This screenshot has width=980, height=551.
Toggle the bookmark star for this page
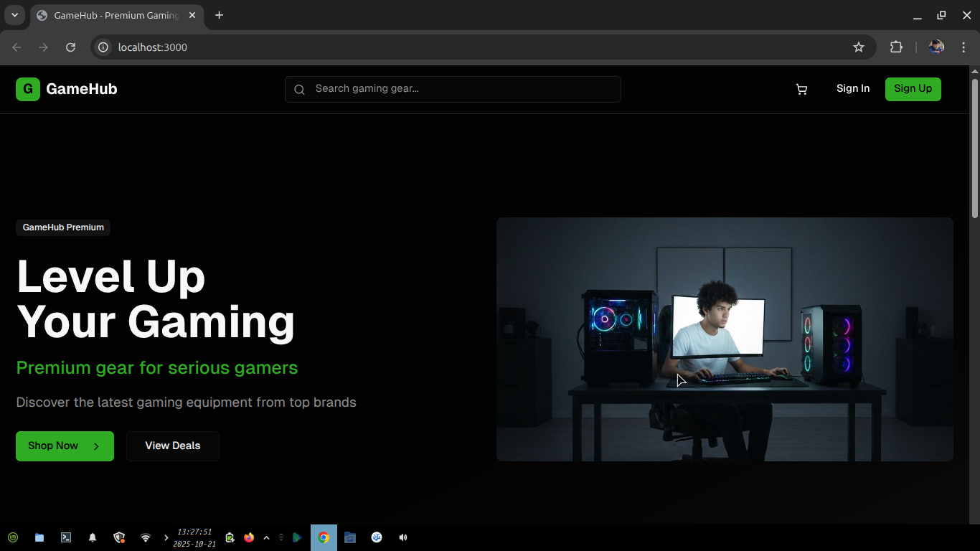tap(859, 47)
